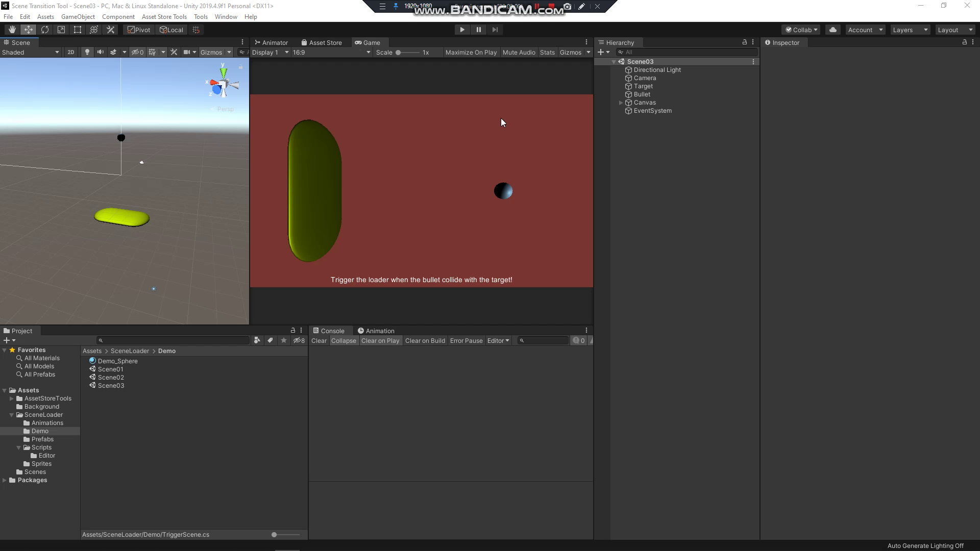This screenshot has height=551, width=980.
Task: Open Display 1 dropdown in Game view
Action: click(x=270, y=52)
